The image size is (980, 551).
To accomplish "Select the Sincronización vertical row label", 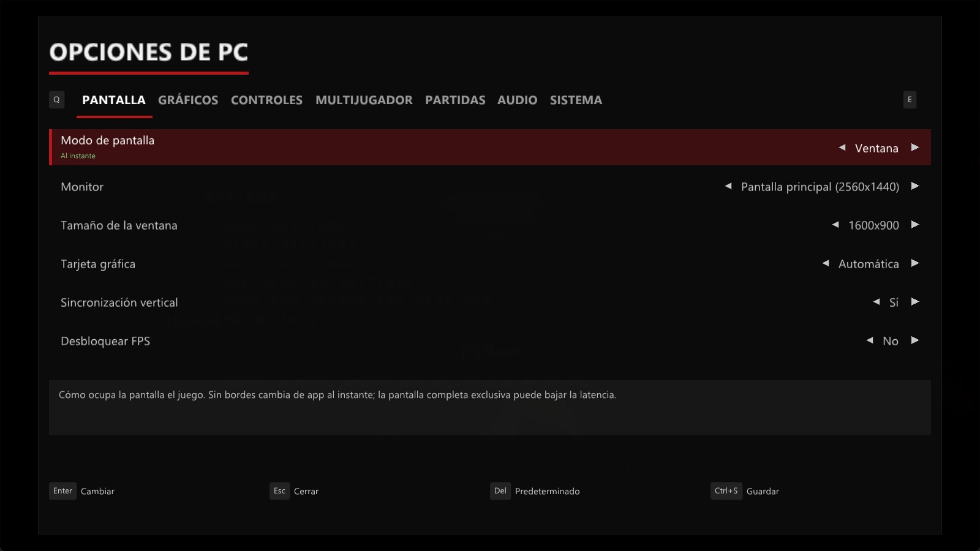I will 119,302.
